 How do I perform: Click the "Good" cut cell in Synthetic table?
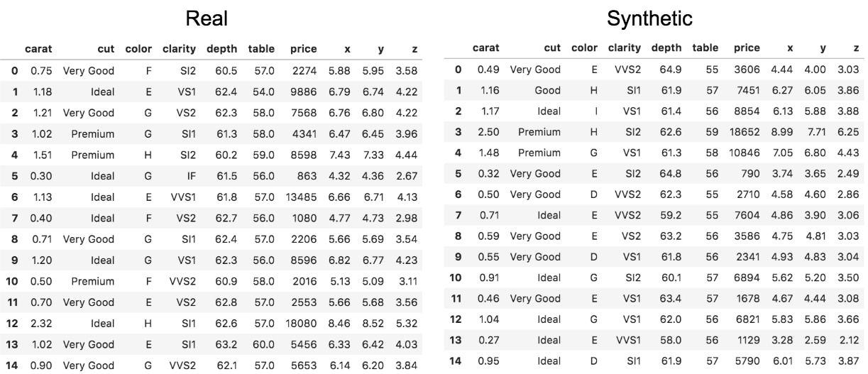pyautogui.click(x=546, y=90)
